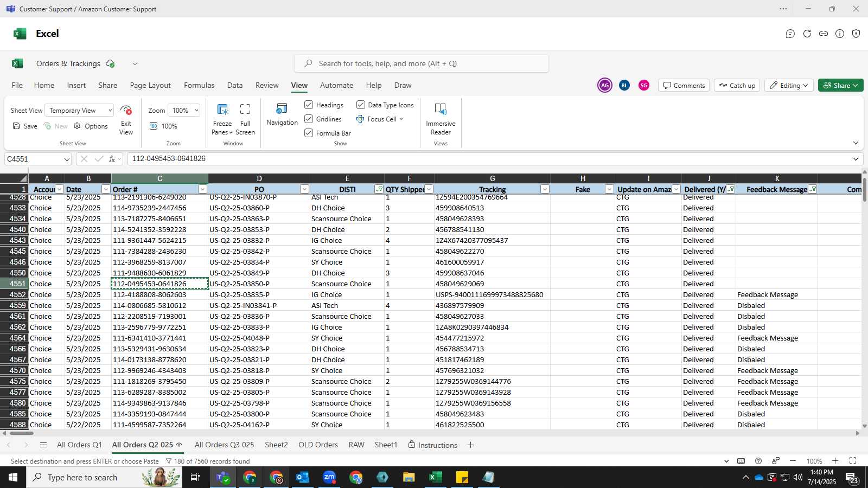Open the DISTI column filter
868x488 pixels.
[x=379, y=189]
